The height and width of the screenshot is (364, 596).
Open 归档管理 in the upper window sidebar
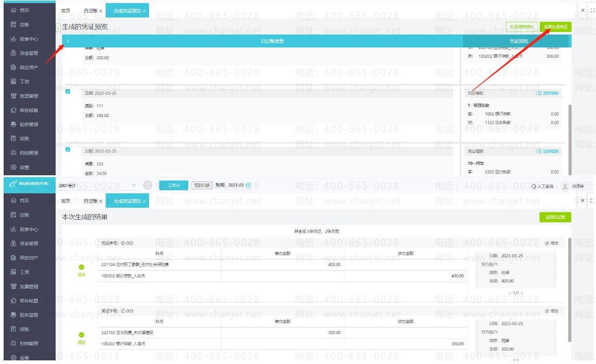(x=24, y=153)
